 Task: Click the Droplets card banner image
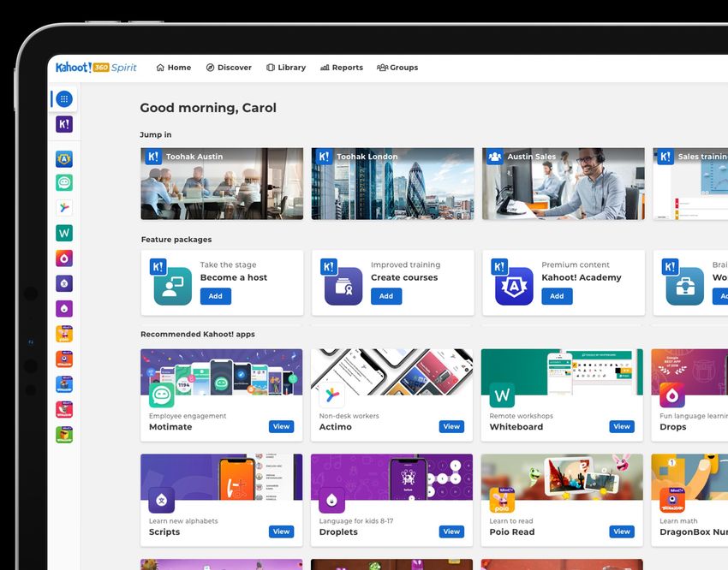coord(392,477)
